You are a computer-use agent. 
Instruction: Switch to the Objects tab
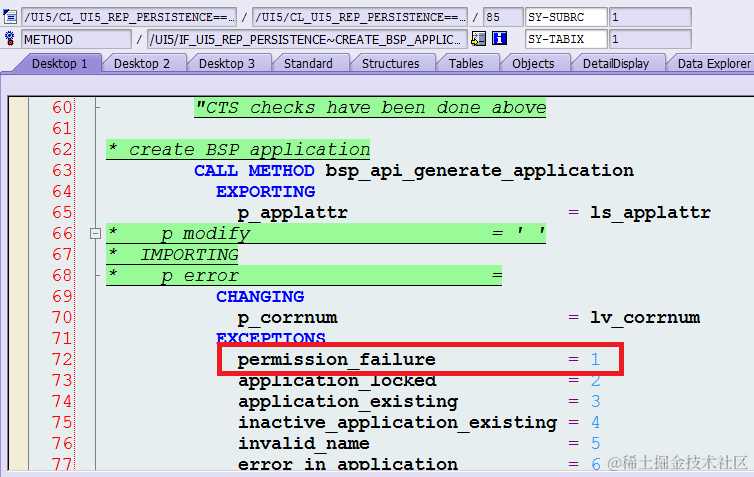[x=533, y=63]
